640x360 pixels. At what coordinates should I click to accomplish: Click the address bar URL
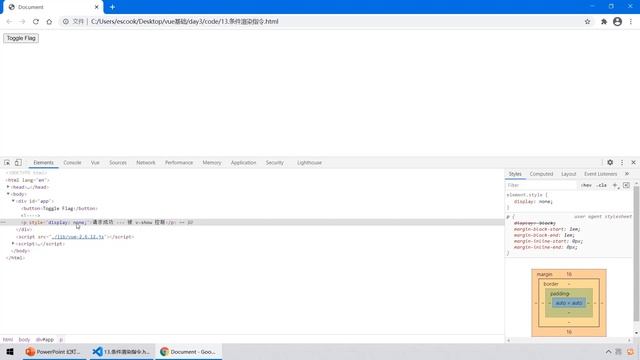(x=184, y=21)
